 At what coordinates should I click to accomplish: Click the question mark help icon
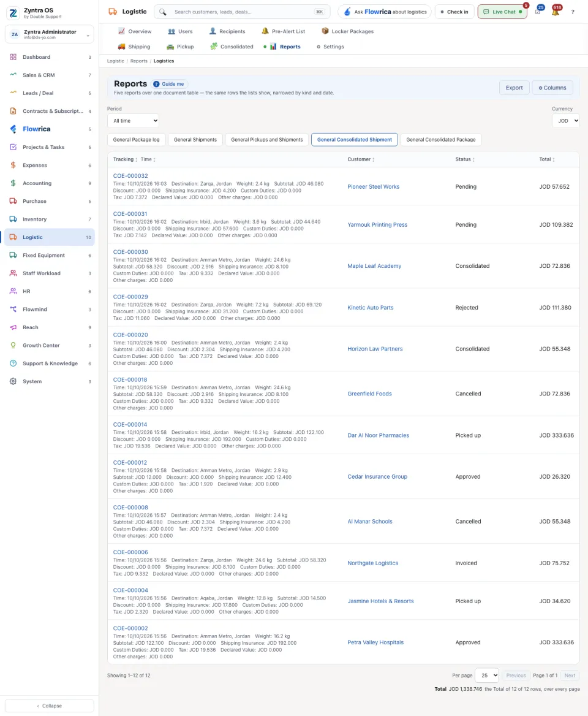[573, 12]
